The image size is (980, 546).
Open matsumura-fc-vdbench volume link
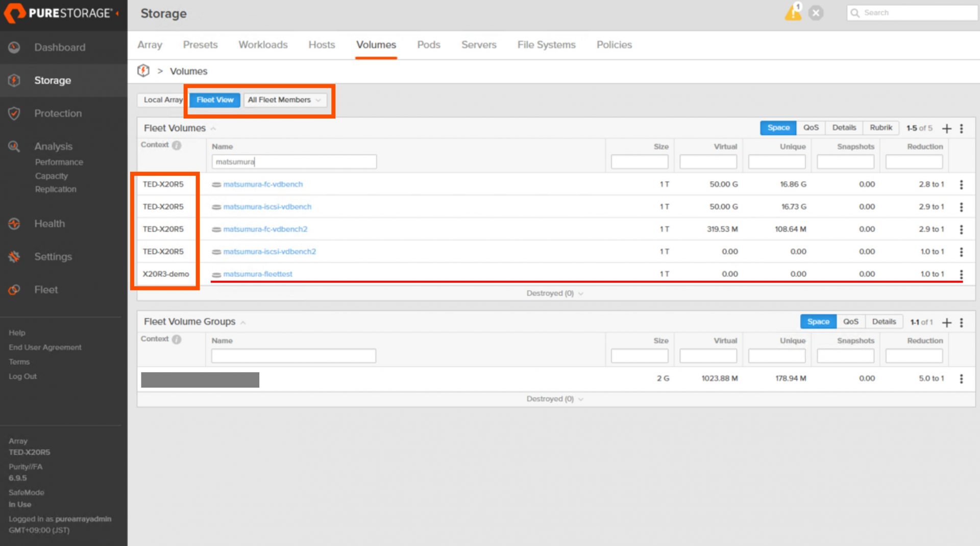263,184
